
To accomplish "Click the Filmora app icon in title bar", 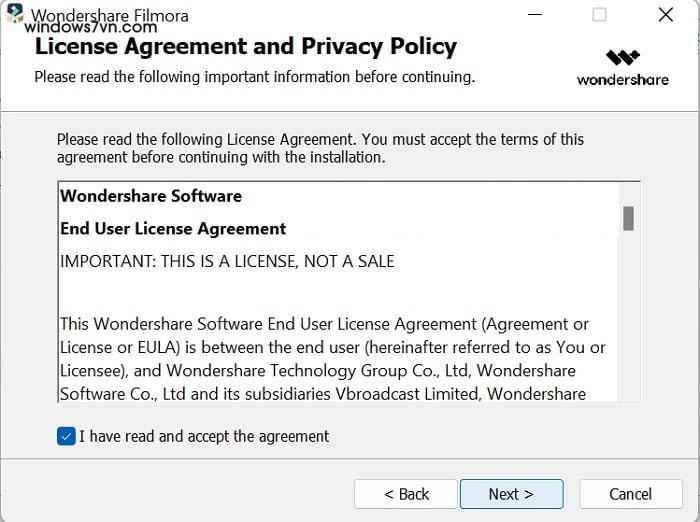I will (x=15, y=14).
